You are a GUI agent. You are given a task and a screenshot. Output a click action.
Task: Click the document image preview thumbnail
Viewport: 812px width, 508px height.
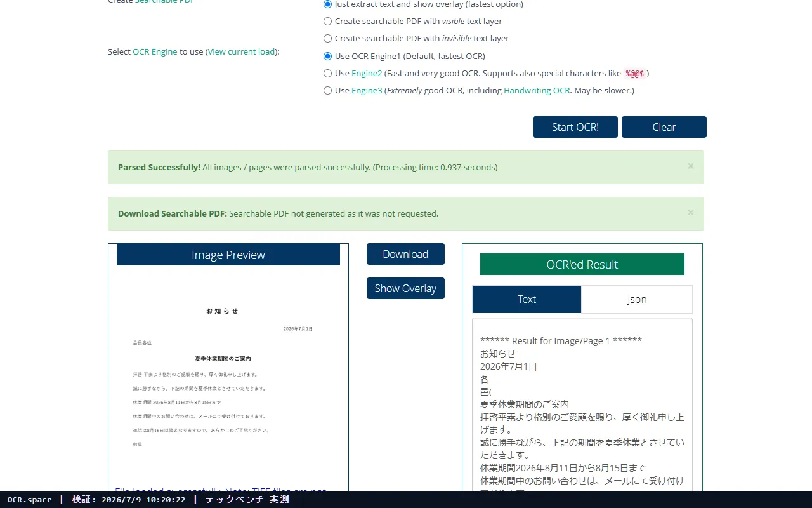[228, 378]
